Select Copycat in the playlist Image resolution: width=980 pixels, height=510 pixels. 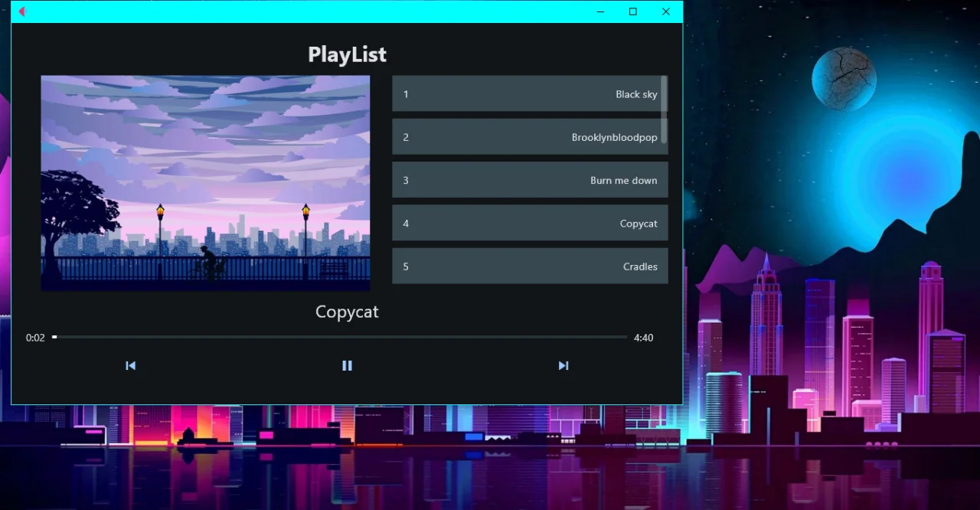pos(530,224)
